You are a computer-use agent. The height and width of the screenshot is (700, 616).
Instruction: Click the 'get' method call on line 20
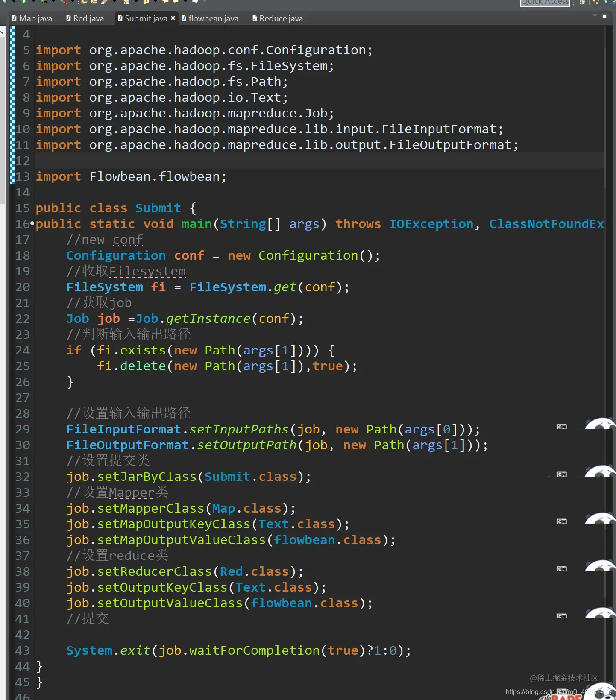[x=285, y=287]
